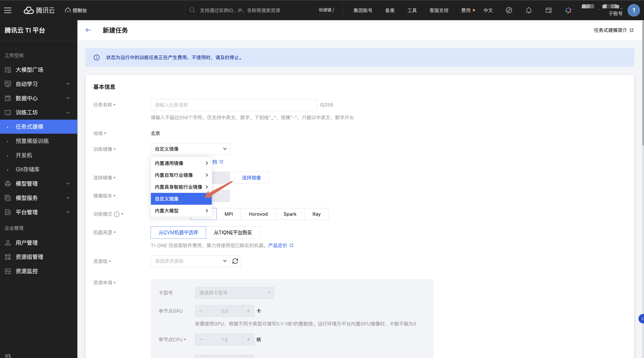
Task: Open the notifications bell icon
Action: 529,10
